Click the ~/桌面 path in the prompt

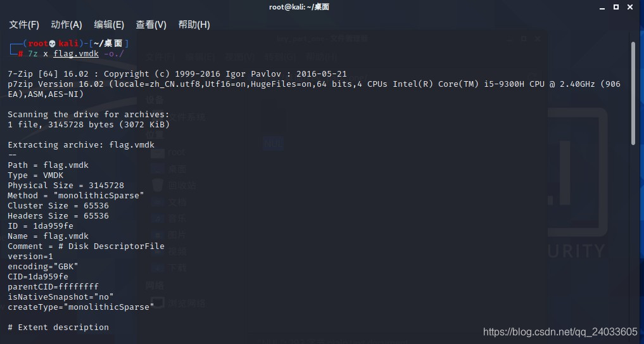108,44
